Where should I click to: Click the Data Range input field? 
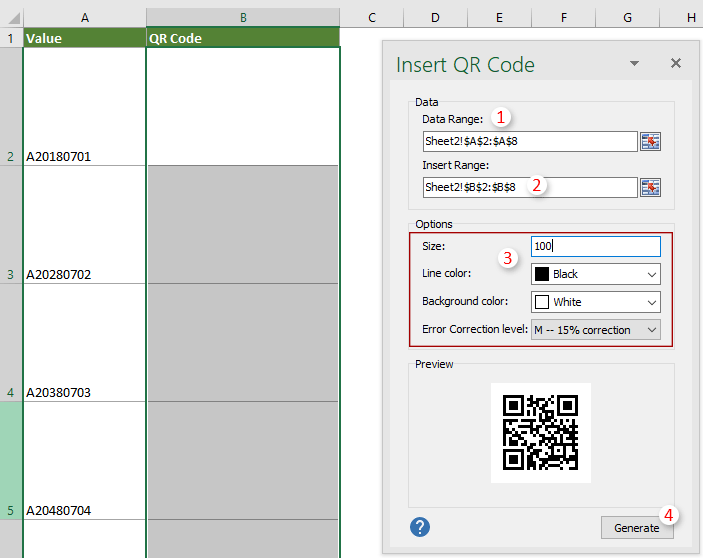tap(530, 142)
